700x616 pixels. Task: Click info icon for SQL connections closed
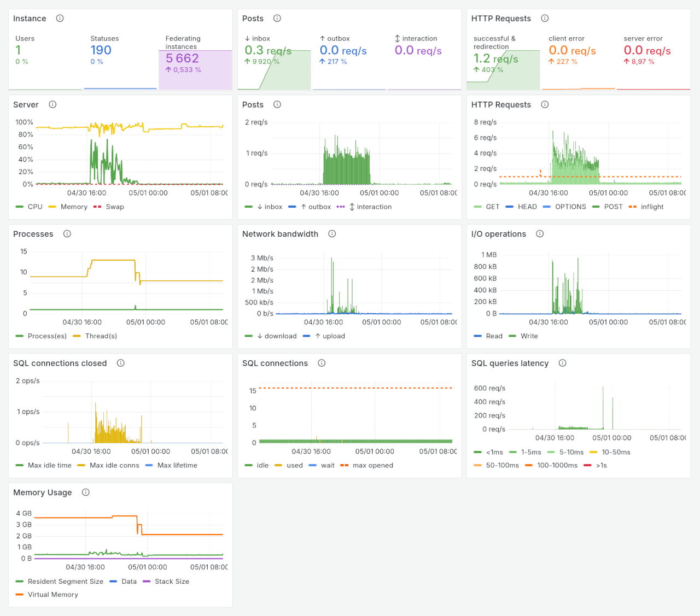pyautogui.click(x=121, y=363)
